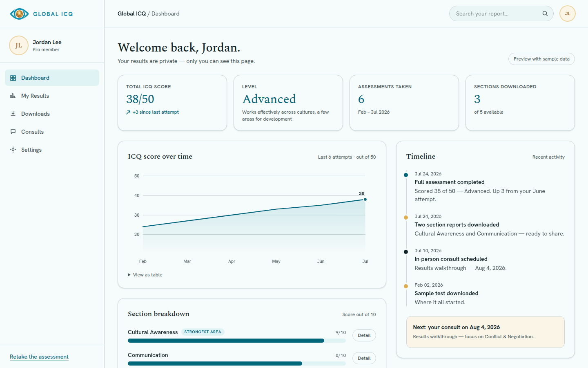Image resolution: width=588 pixels, height=368 pixels.
Task: Click the Downloads arrow icon in sidebar
Action: coord(13,114)
